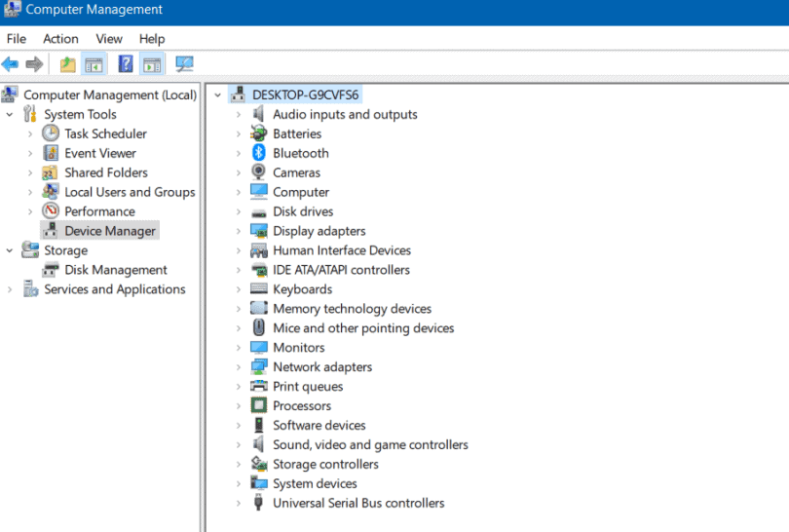The image size is (789, 532).
Task: Expand Performance chevron in left tree
Action: point(30,211)
